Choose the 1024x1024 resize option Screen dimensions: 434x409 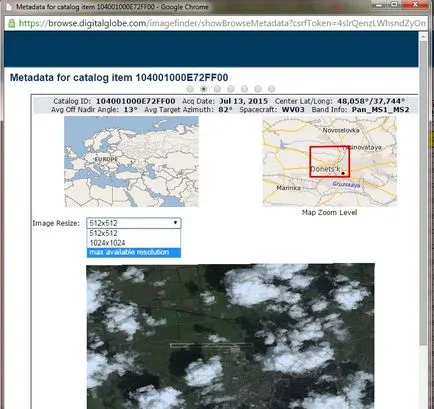click(x=134, y=243)
